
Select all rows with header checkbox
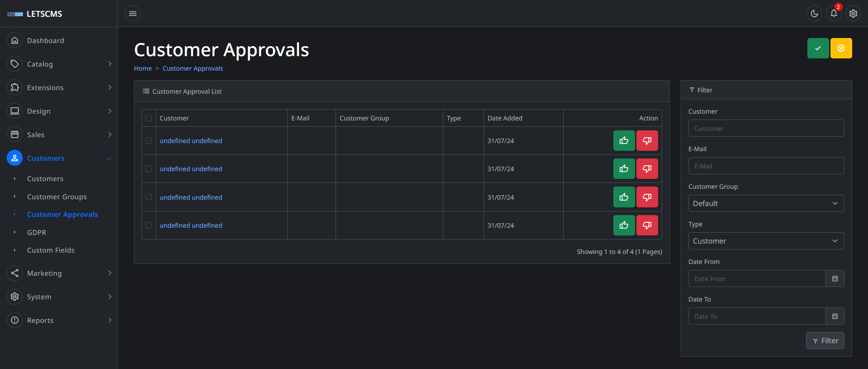[149, 118]
